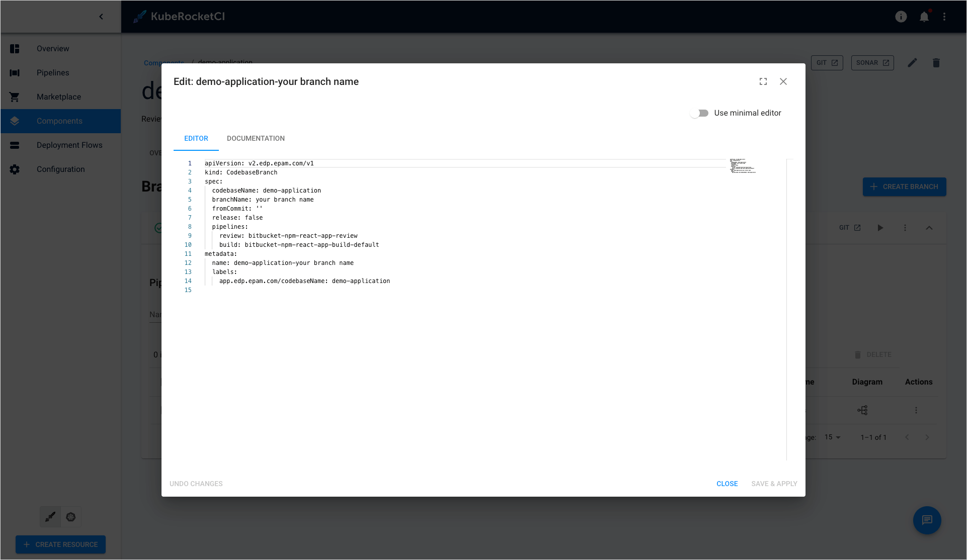The image size is (967, 560).
Task: Click the Close button in dialog
Action: point(727,484)
